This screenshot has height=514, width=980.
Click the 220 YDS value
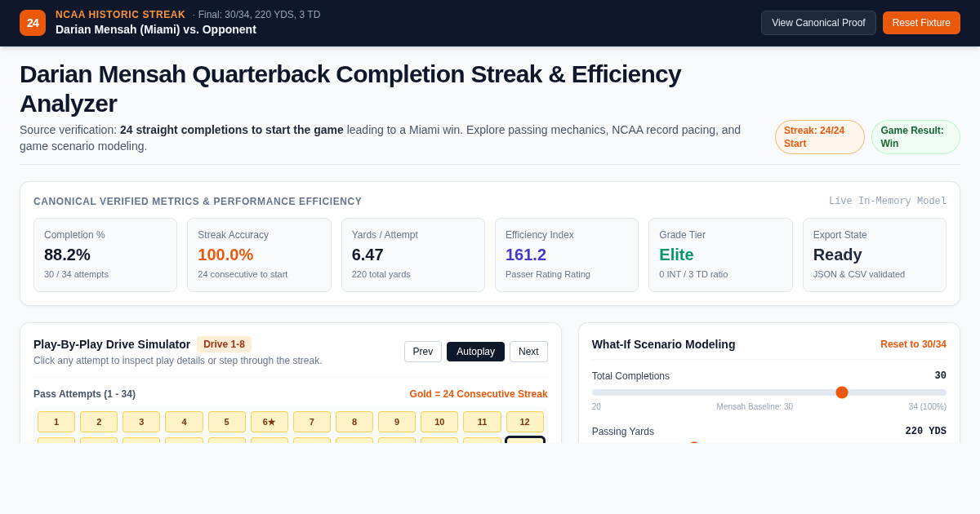[925, 431]
